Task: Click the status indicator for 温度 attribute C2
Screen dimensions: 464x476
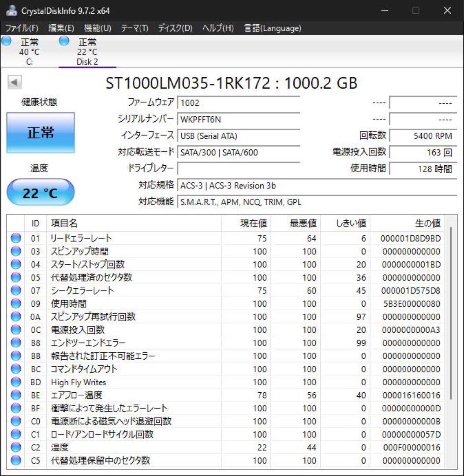Action: [15, 447]
